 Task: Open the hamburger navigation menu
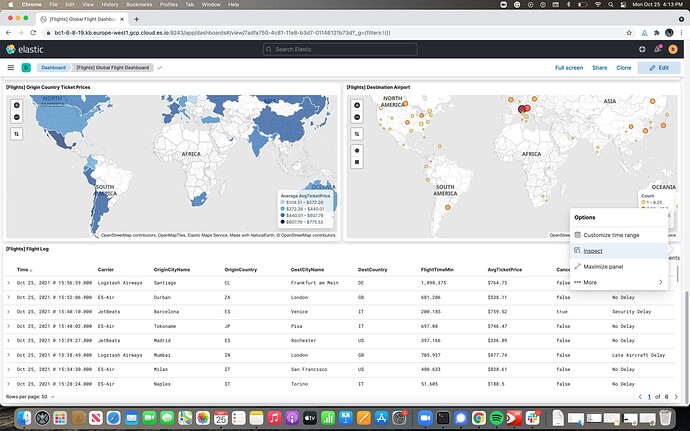pyautogui.click(x=11, y=67)
